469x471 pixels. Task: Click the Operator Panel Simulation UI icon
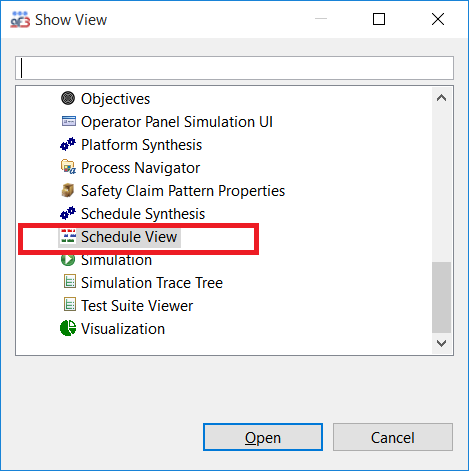point(69,121)
